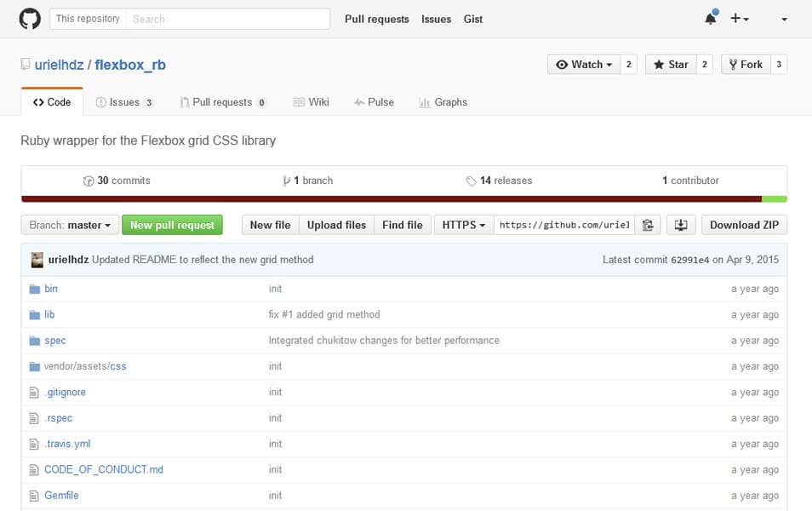The image size is (812, 511).
Task: Open the bin folder
Action: [51, 289]
